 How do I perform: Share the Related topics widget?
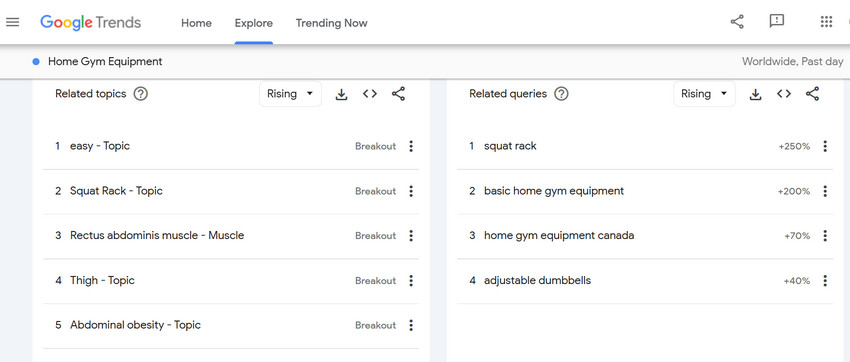tap(398, 94)
